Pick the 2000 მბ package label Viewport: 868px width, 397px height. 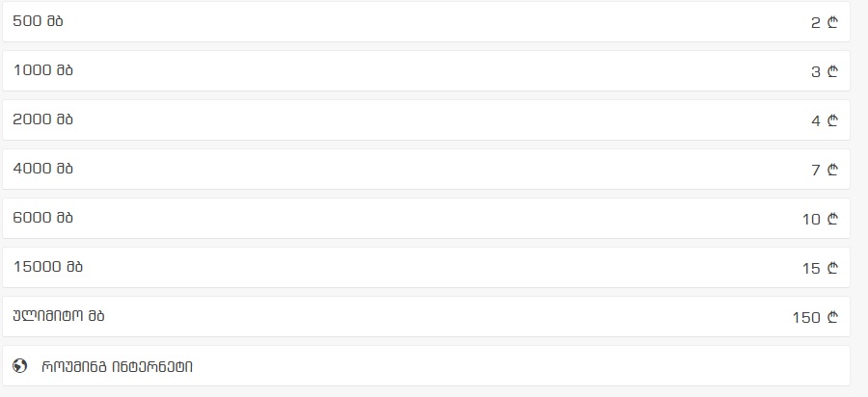42,119
